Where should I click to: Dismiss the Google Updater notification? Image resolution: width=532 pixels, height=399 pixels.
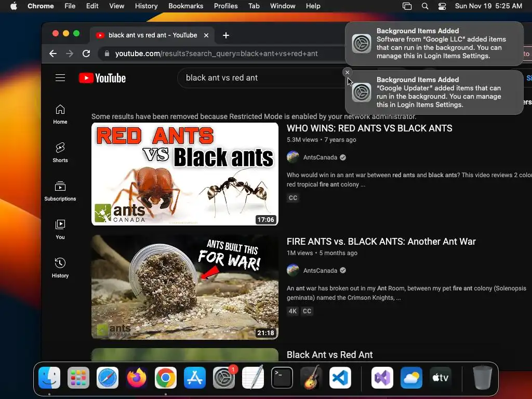[x=347, y=72]
